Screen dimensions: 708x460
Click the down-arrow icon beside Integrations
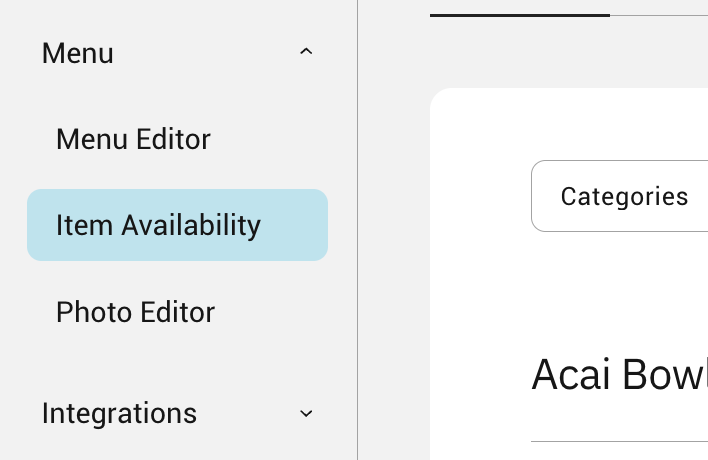[306, 413]
